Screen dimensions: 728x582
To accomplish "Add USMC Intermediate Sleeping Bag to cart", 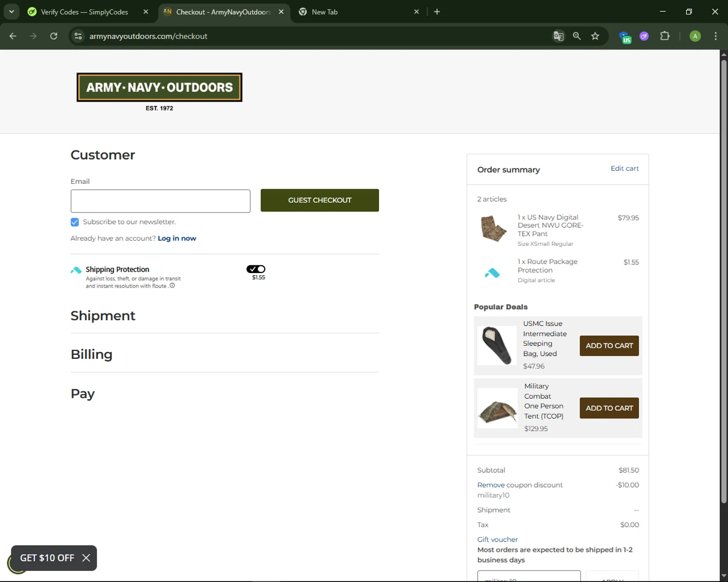I will pyautogui.click(x=609, y=346).
